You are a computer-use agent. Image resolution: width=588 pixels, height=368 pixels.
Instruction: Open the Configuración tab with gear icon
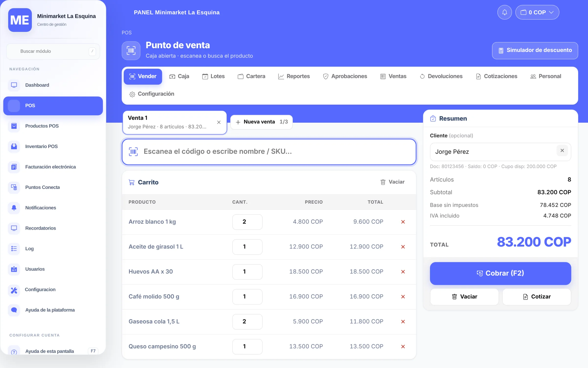click(152, 94)
